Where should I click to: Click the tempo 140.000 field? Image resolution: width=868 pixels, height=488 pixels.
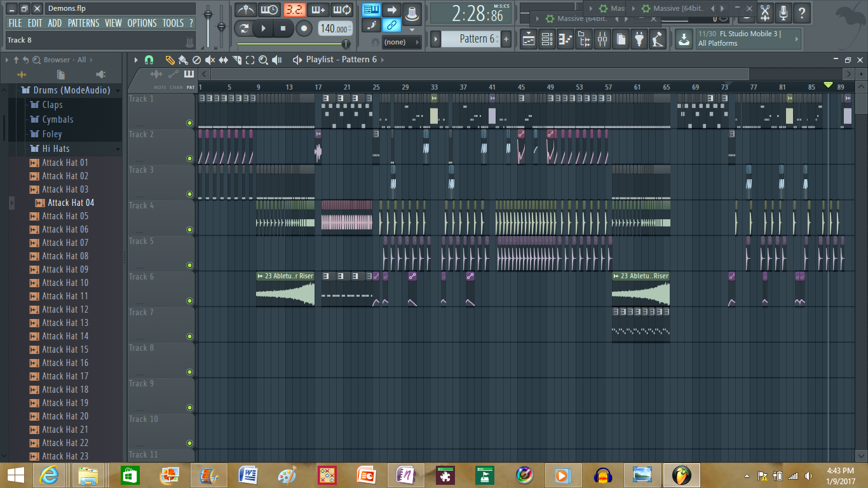(336, 29)
